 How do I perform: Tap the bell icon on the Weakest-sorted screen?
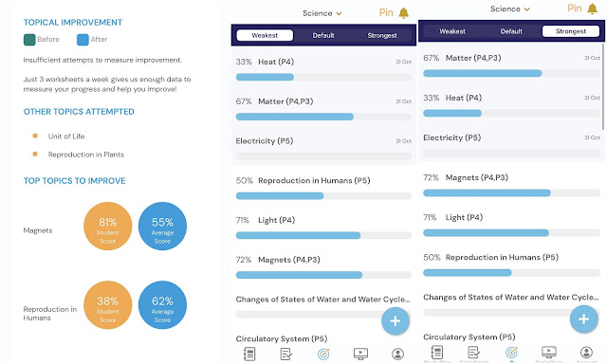pos(403,13)
